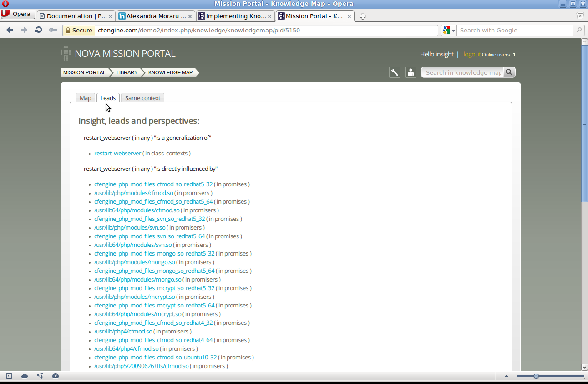Close the Documentation browser tab
This screenshot has height=384, width=588.
110,16
